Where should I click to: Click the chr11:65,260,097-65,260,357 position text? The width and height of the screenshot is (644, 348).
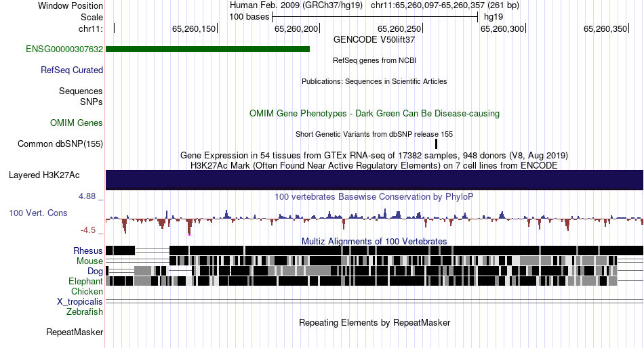pos(445,5)
